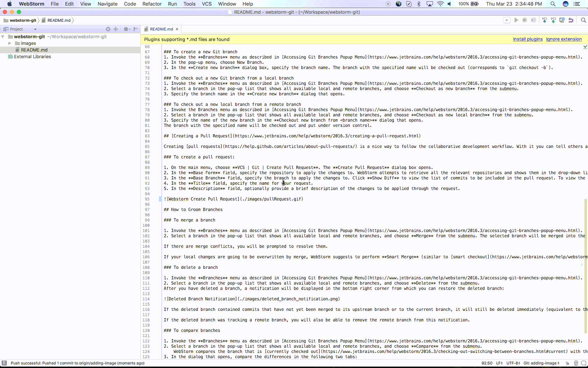The width and height of the screenshot is (588, 368).
Task: Open the Help menu
Action: (248, 4)
